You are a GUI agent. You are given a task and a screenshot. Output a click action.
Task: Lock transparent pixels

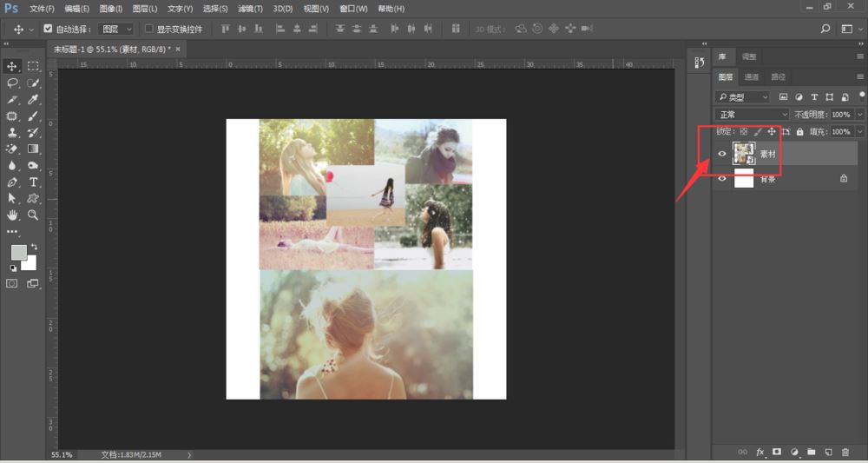[x=744, y=132]
